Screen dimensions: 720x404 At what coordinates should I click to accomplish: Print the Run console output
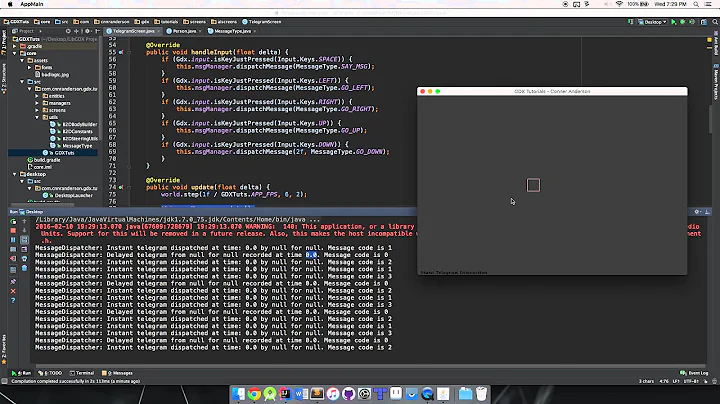24,259
